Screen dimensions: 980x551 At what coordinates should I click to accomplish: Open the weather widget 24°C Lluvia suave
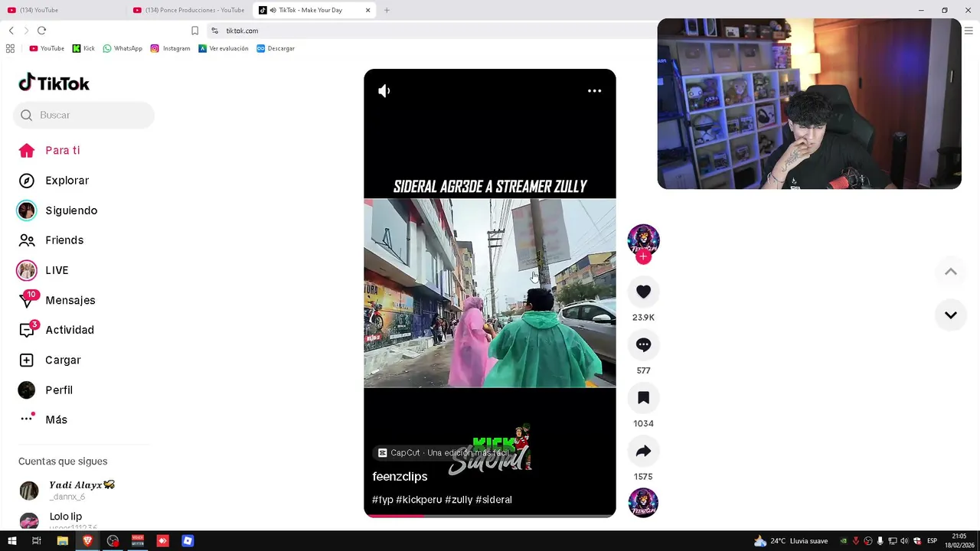click(x=791, y=541)
